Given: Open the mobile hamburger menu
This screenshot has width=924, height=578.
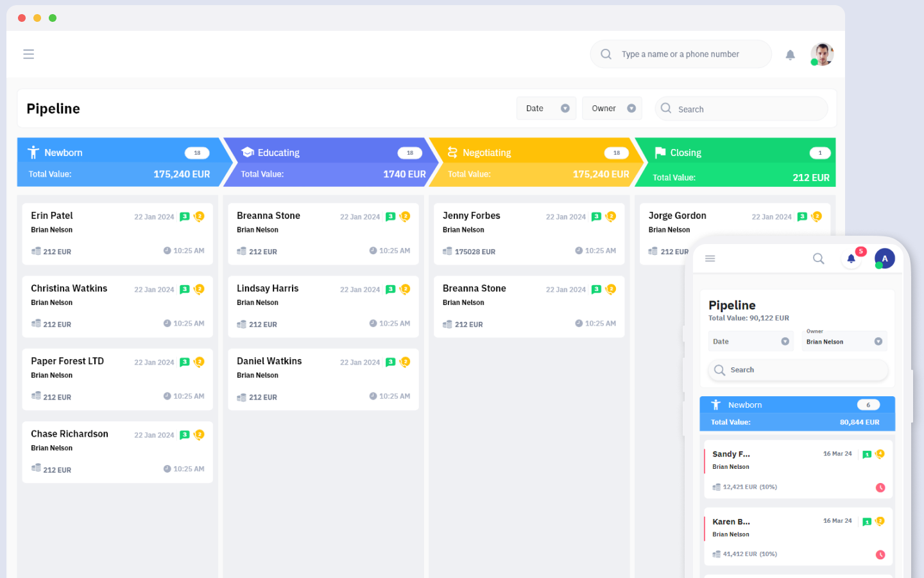Looking at the screenshot, I should (x=710, y=258).
